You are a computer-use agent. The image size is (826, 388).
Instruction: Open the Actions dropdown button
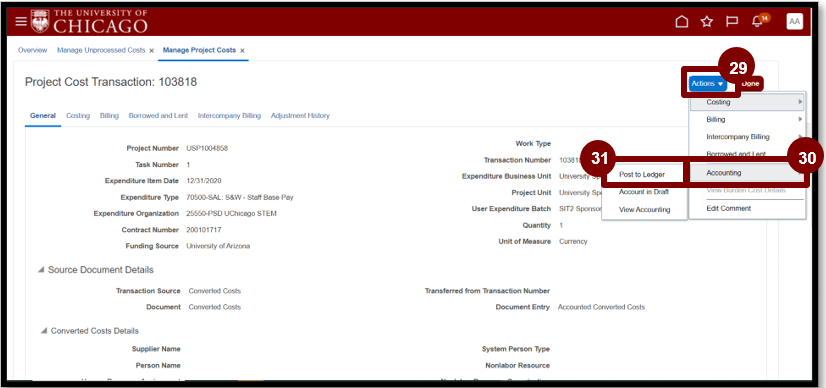(707, 84)
